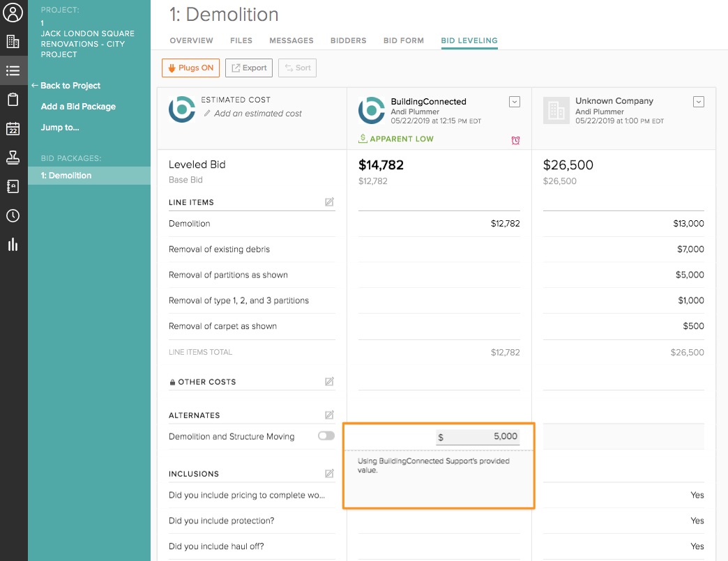Open the bar chart reports icon

(x=13, y=245)
